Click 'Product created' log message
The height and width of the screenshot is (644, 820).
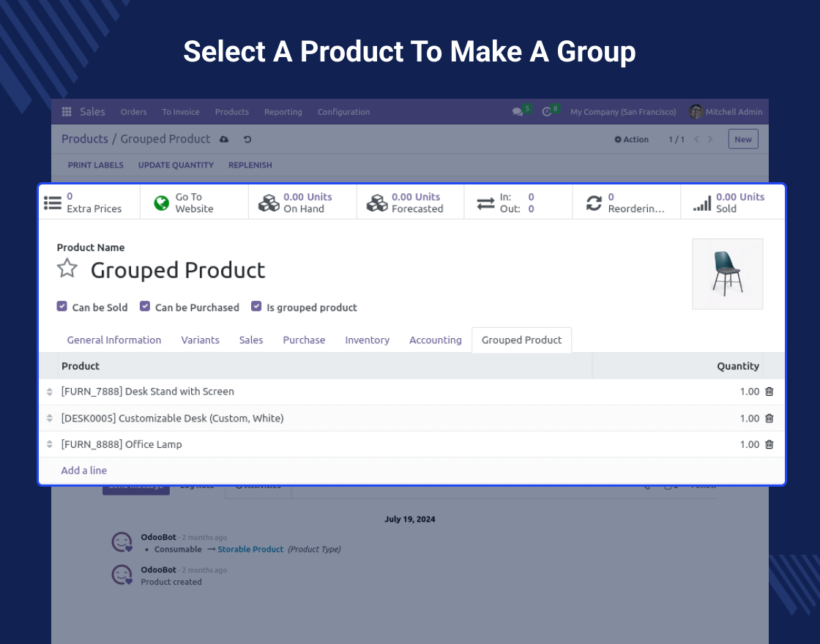tap(171, 582)
